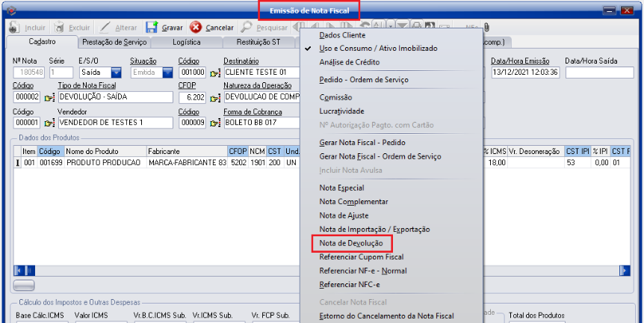Click the red Cancelar X icon
The width and height of the screenshot is (644, 323).
(196, 27)
